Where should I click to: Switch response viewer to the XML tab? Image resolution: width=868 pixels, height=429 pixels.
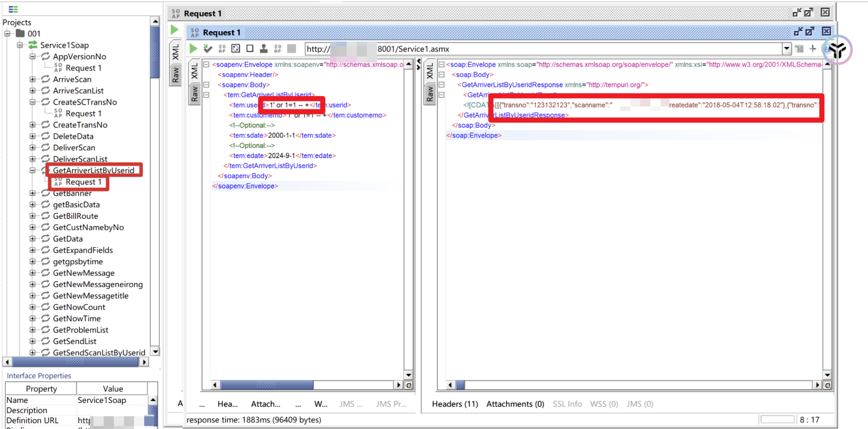coord(430,71)
